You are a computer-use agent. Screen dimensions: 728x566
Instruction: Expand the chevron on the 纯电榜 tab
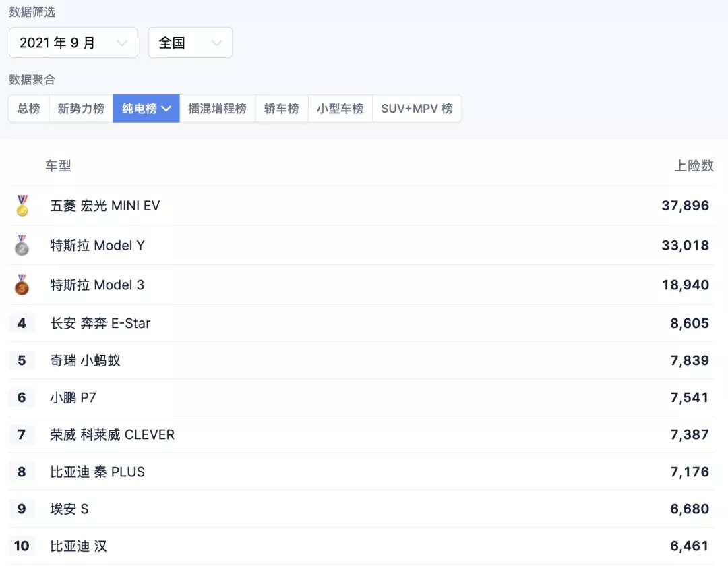pos(166,109)
